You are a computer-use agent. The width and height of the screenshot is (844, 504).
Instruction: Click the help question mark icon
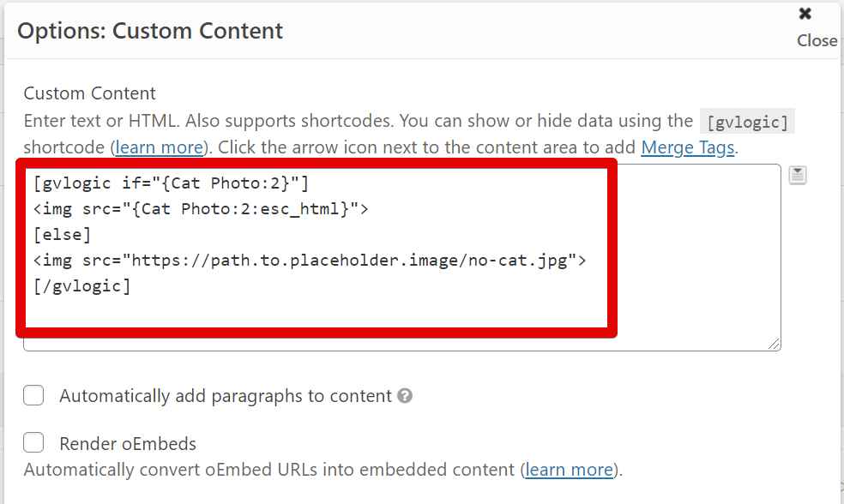tap(406, 396)
